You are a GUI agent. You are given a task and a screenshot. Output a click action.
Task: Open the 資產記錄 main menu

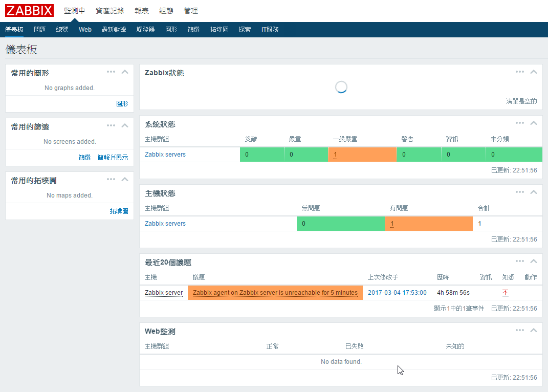click(109, 11)
